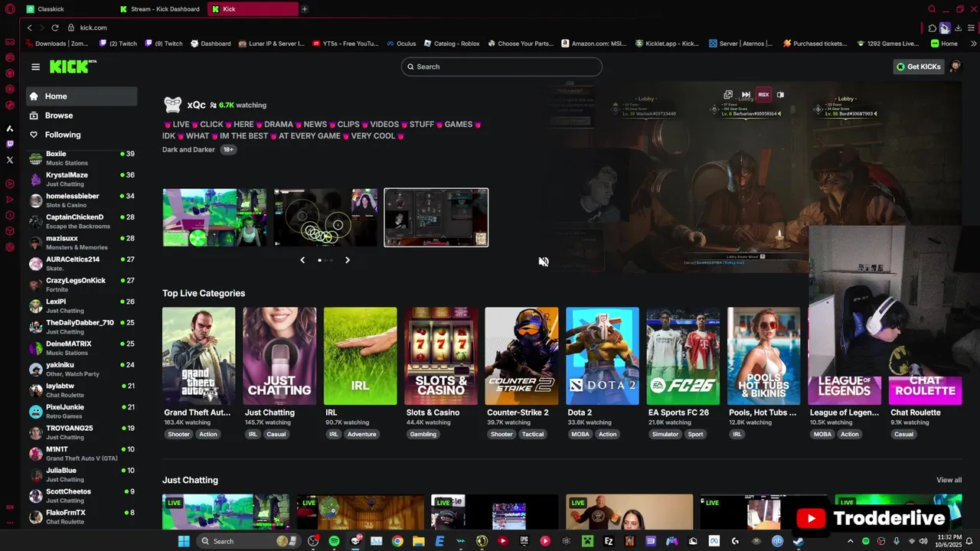This screenshot has width=980, height=551.
Task: Open CrazyLegsOnKick channel in sidebar
Action: tap(81, 285)
